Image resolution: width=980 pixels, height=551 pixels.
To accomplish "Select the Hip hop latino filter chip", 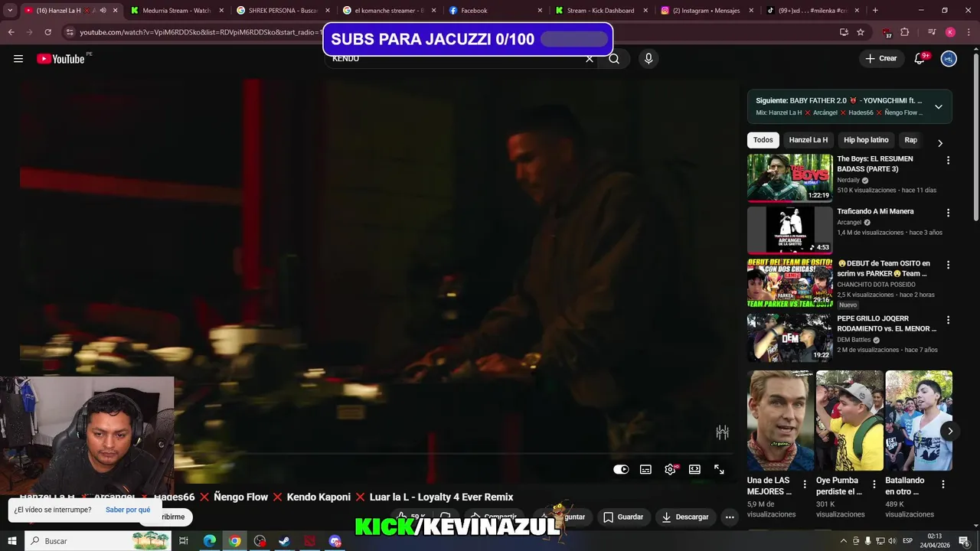I will click(x=866, y=140).
